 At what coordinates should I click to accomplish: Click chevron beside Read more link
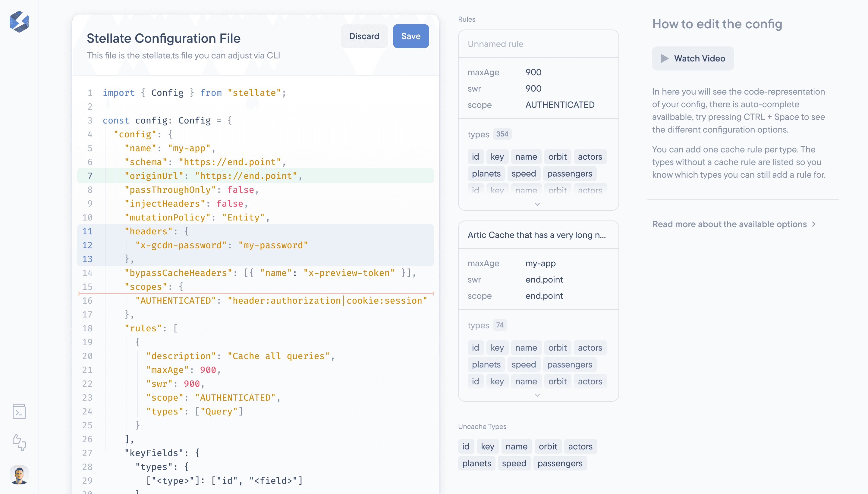click(x=814, y=224)
